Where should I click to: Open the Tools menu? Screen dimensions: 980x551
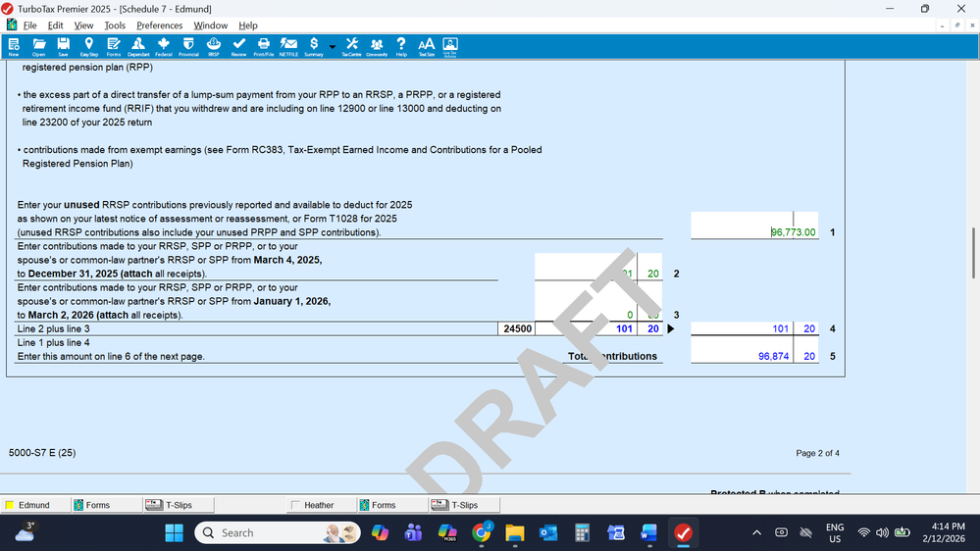pos(115,25)
